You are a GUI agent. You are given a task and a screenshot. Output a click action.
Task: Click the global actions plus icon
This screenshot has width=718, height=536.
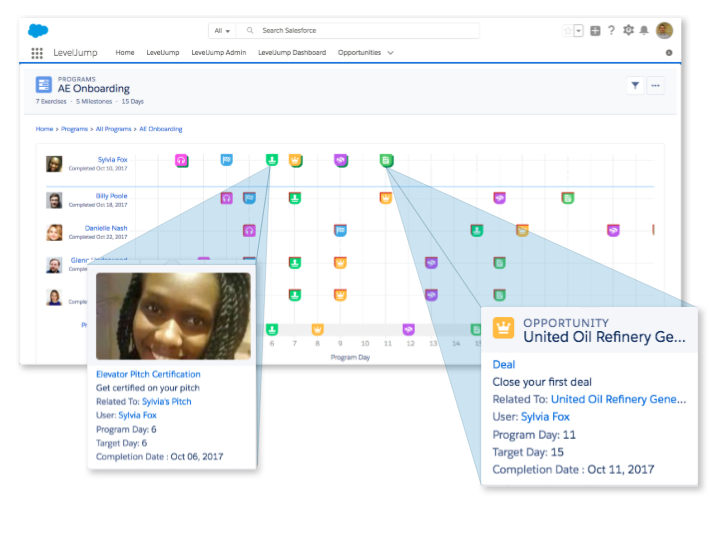(595, 31)
